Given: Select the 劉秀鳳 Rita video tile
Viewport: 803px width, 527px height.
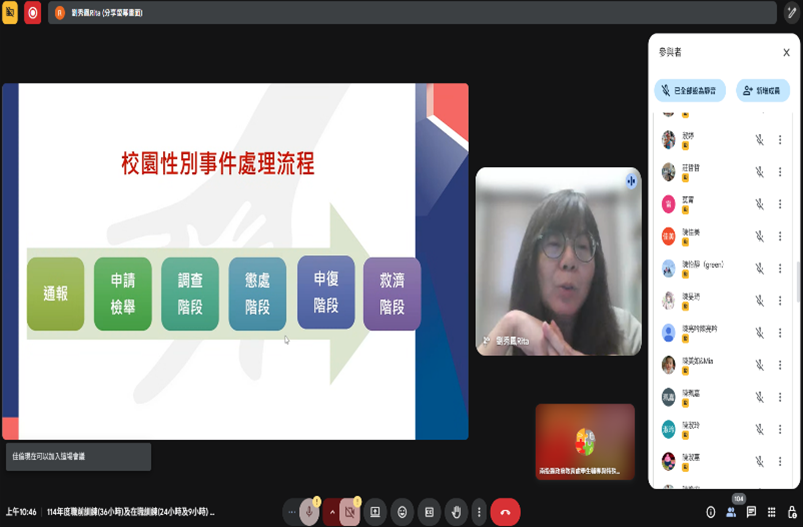Looking at the screenshot, I should coord(558,261).
